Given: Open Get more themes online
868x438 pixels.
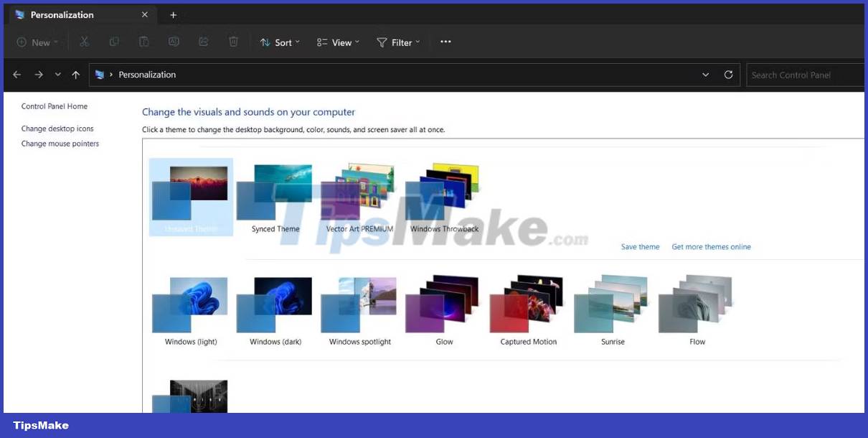Looking at the screenshot, I should click(x=711, y=246).
